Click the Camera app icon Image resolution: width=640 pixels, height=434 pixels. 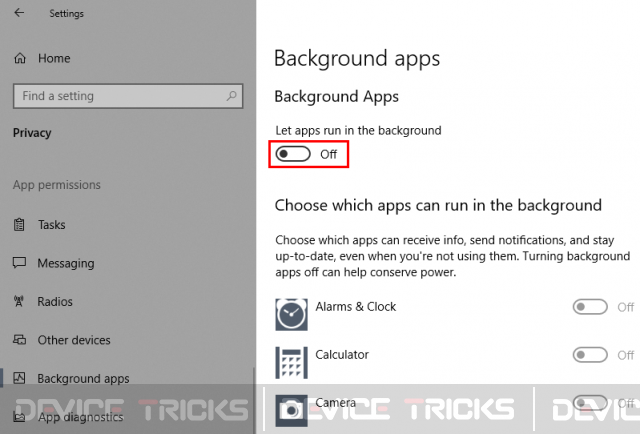click(x=291, y=410)
